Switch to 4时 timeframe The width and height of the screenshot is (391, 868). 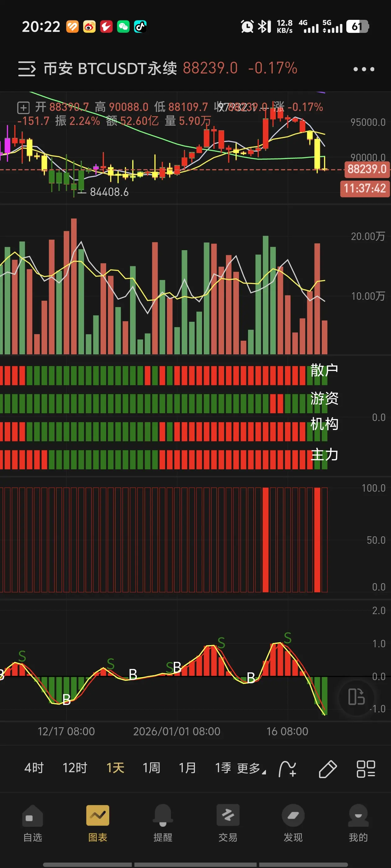click(x=34, y=768)
